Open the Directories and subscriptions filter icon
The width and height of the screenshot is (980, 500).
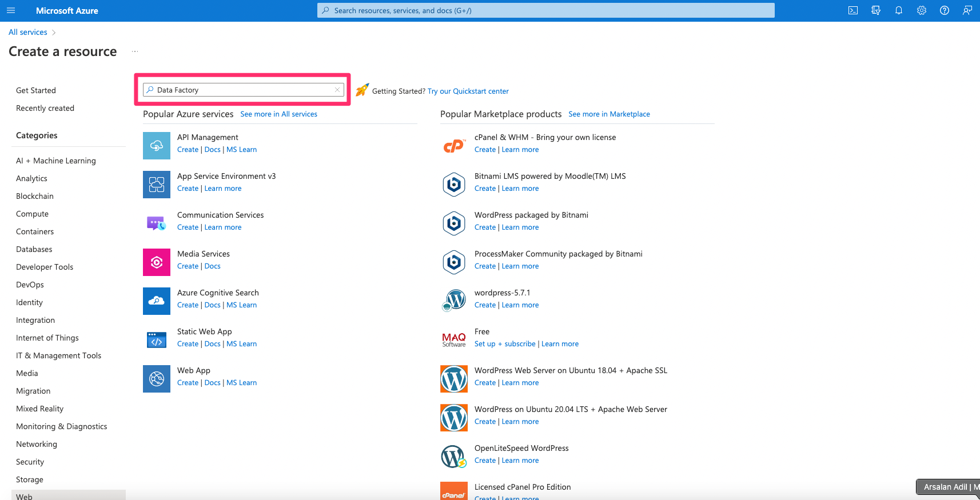876,10
